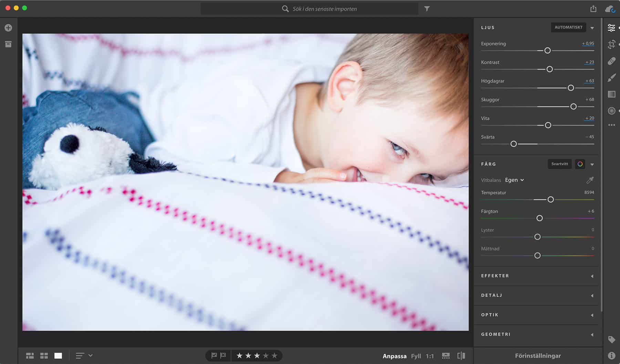Screen dimensions: 620x364
Task: Pick the white balance eyedropper
Action: 590,180
